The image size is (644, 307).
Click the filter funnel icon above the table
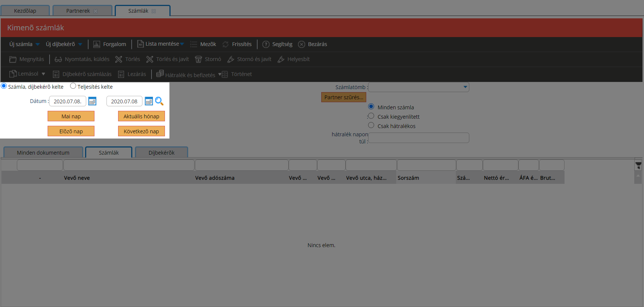638,165
